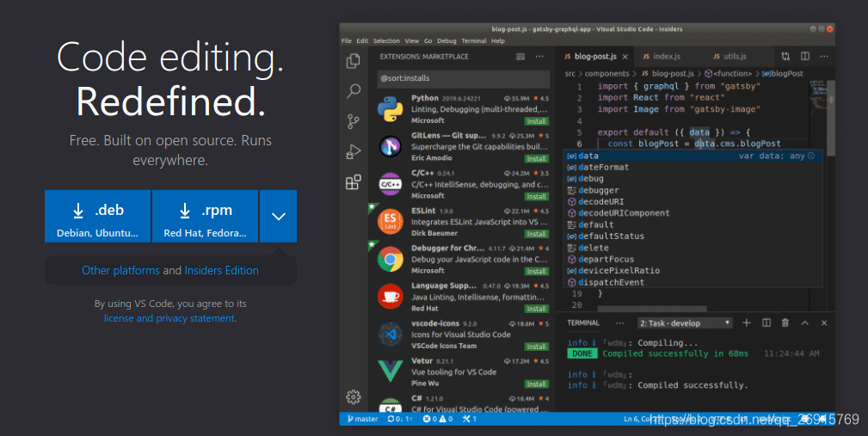Select the defaultStatus autocomplete suggestion

click(x=693, y=236)
